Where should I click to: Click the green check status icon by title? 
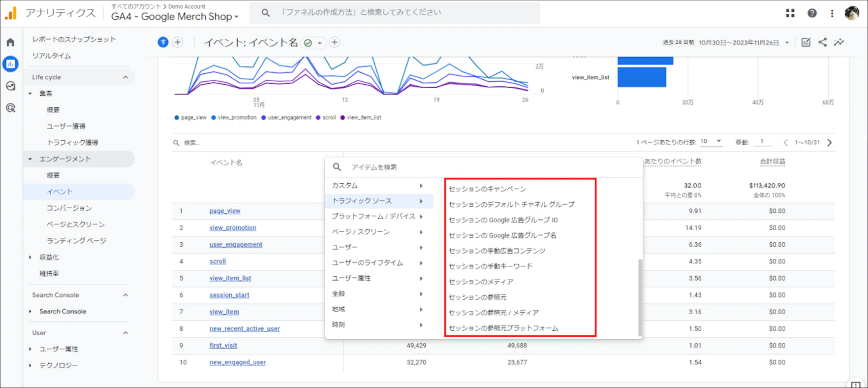pos(308,43)
